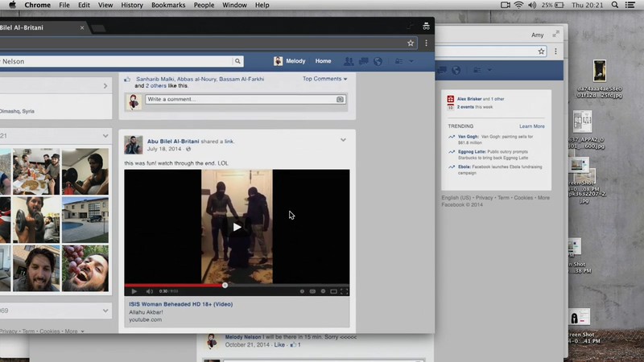Open the front Chrome window's three-dot menu

[x=427, y=43]
